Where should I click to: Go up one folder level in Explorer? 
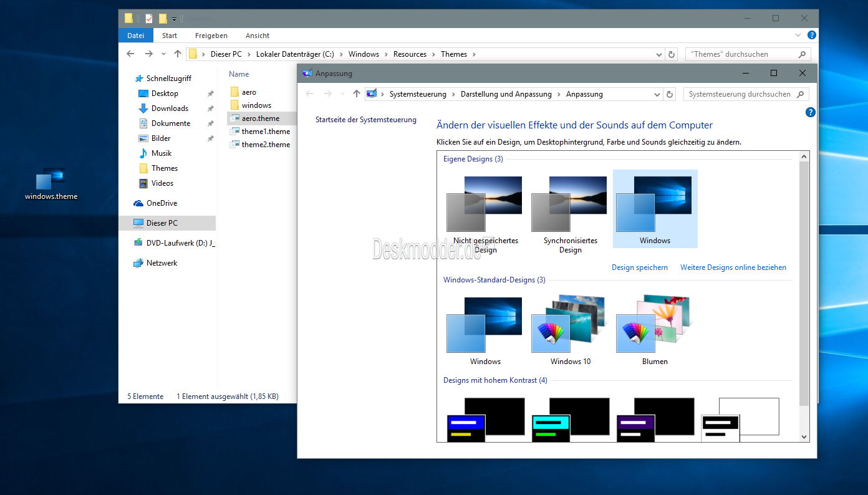click(178, 54)
